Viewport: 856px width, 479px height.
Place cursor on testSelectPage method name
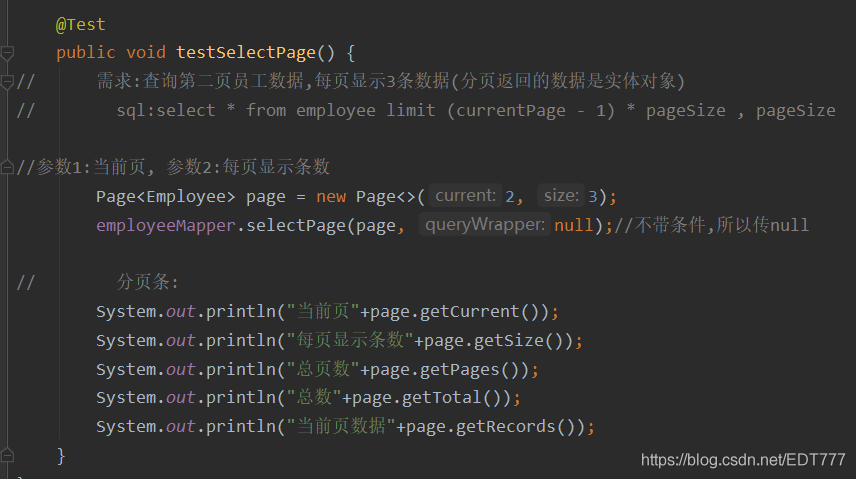click(246, 52)
